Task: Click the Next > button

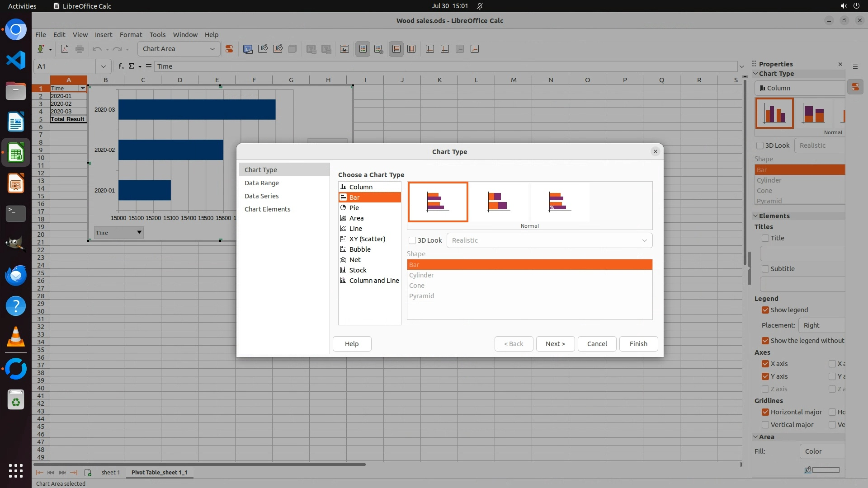Action: (555, 344)
